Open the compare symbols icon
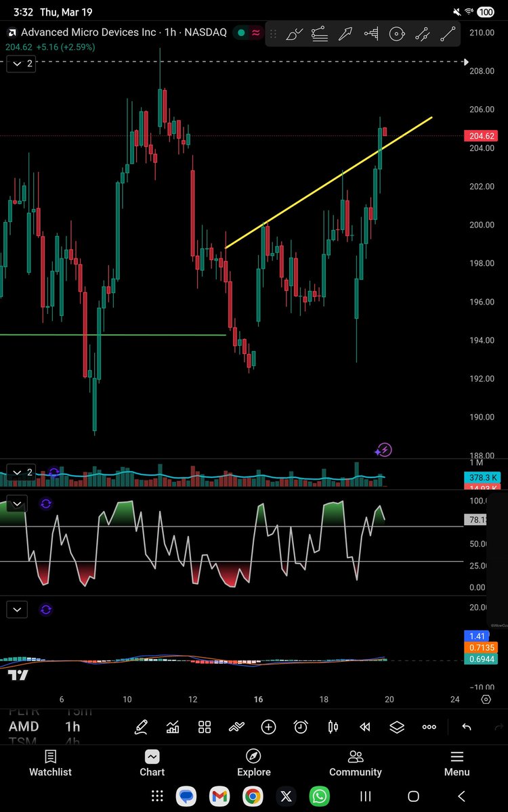Viewport: 508px width, 812px height. (236, 727)
